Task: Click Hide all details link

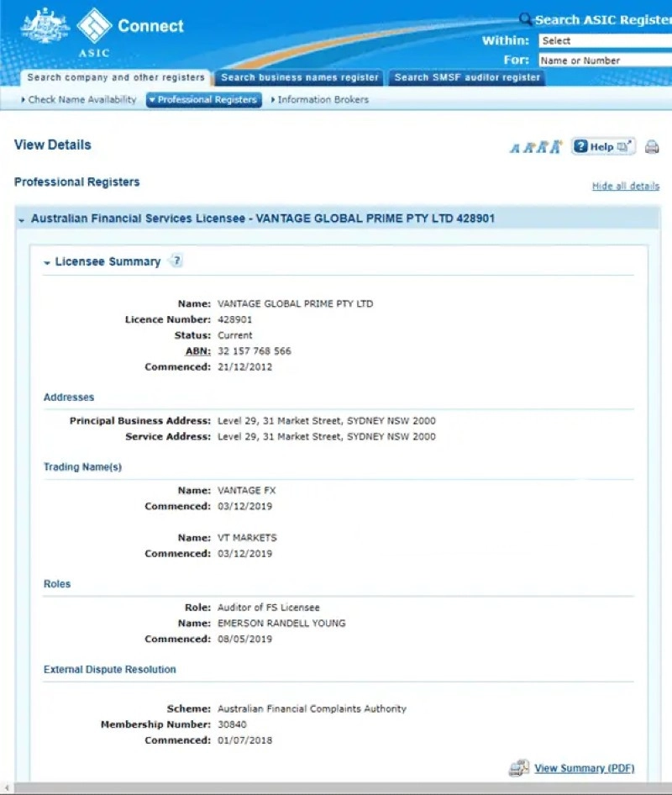Action: point(626,186)
